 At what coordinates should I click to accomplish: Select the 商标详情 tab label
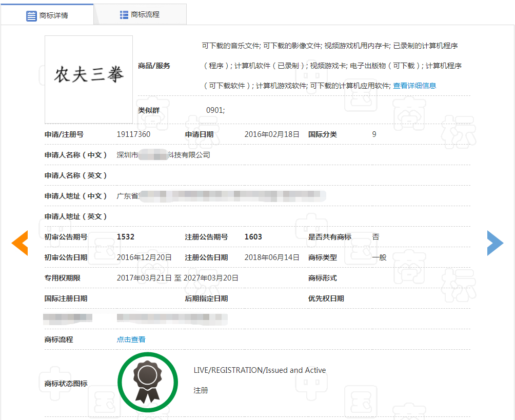pos(53,15)
